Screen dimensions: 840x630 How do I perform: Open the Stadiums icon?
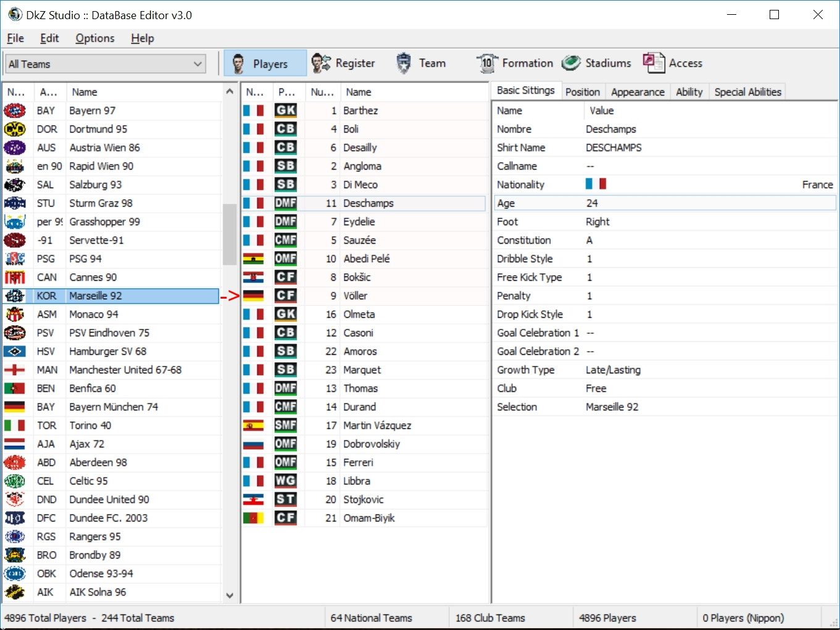[571, 63]
